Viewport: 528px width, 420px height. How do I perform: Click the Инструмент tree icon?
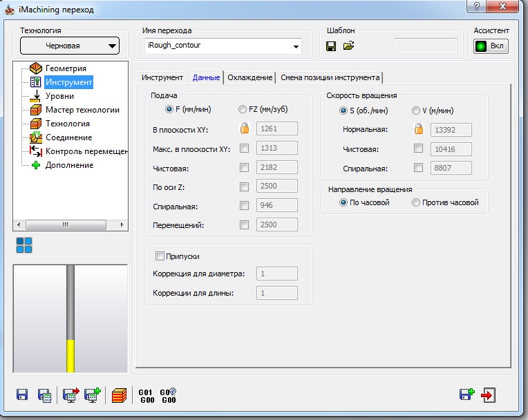click(x=36, y=82)
